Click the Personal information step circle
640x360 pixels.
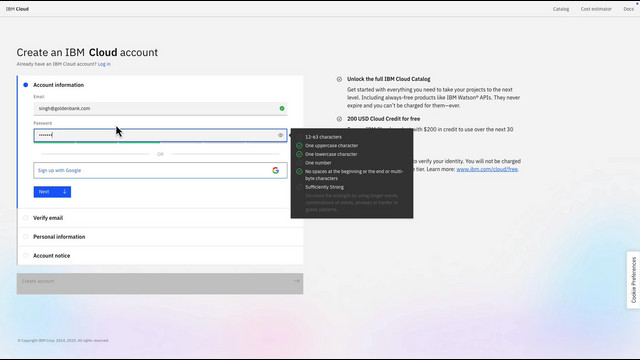click(x=26, y=237)
